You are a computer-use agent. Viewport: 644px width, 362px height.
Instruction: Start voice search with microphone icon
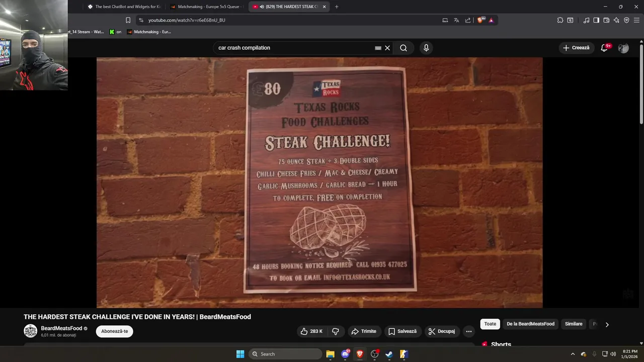pos(426,48)
